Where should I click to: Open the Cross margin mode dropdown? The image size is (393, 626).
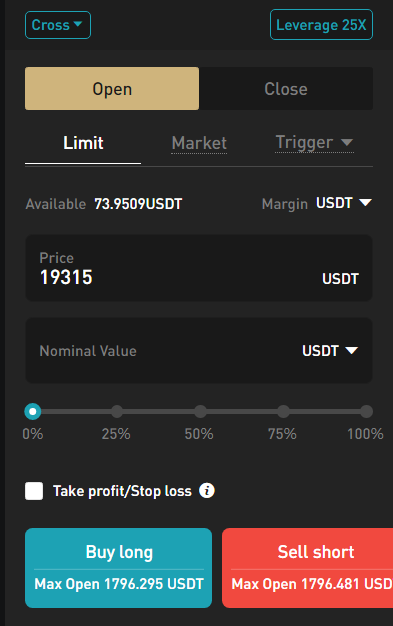tap(58, 25)
